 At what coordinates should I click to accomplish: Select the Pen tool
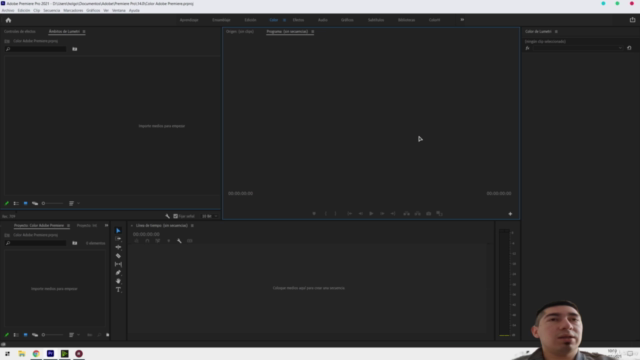tap(118, 273)
